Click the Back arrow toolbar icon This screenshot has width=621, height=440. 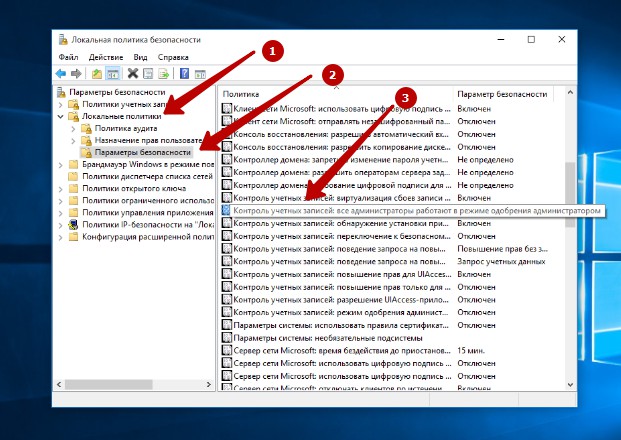(62, 74)
